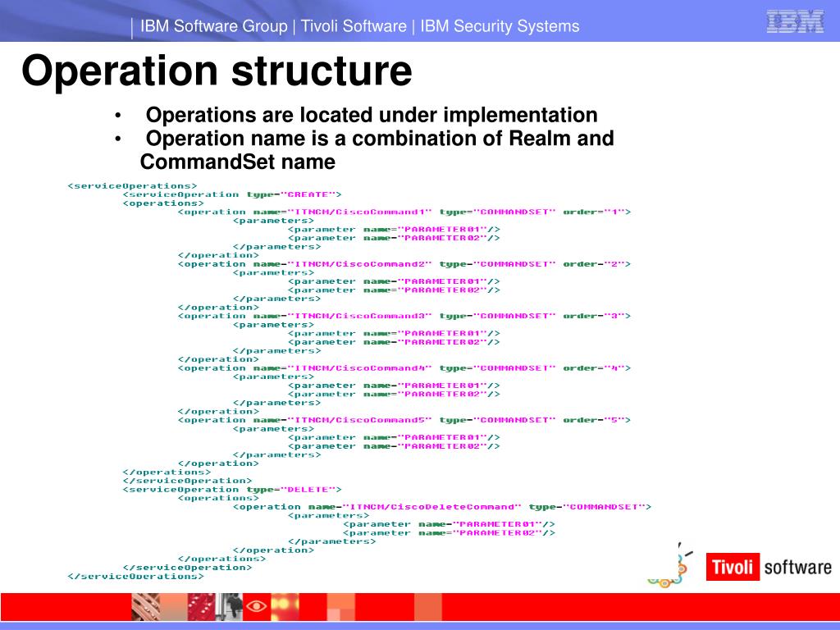Click the eye icon in red footer strip

[256, 606]
